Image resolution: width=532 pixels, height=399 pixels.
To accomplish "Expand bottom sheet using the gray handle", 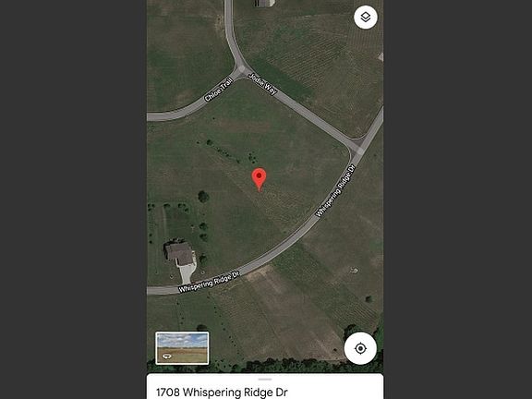I will (265, 379).
